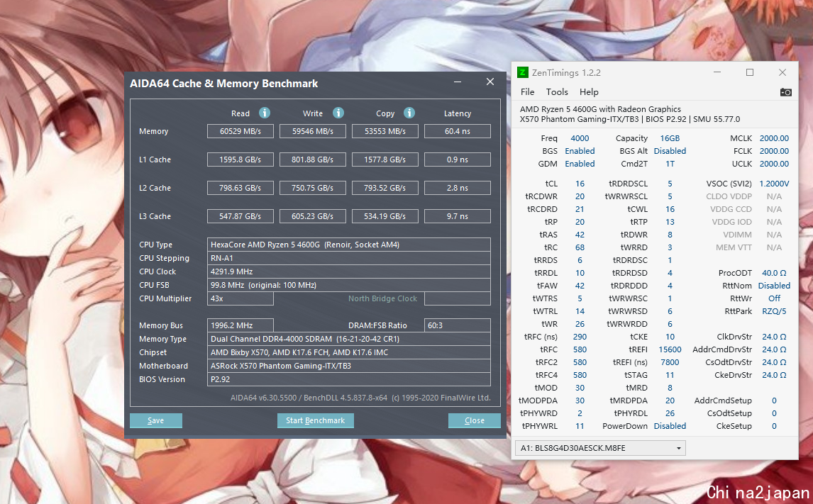This screenshot has width=813, height=504.
Task: Click the Close button in AIDA64 benchmark
Action: (x=475, y=420)
